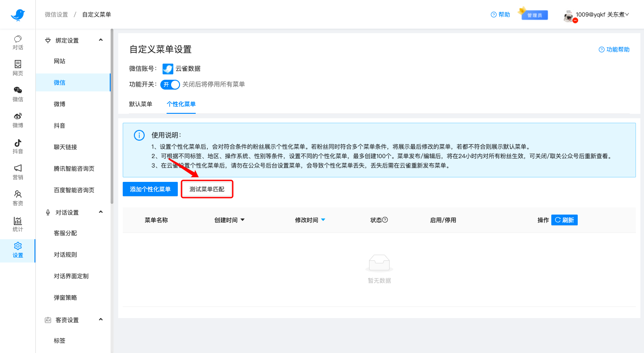Image resolution: width=644 pixels, height=353 pixels.
Task: Open the 功能帮助 link
Action: click(614, 50)
